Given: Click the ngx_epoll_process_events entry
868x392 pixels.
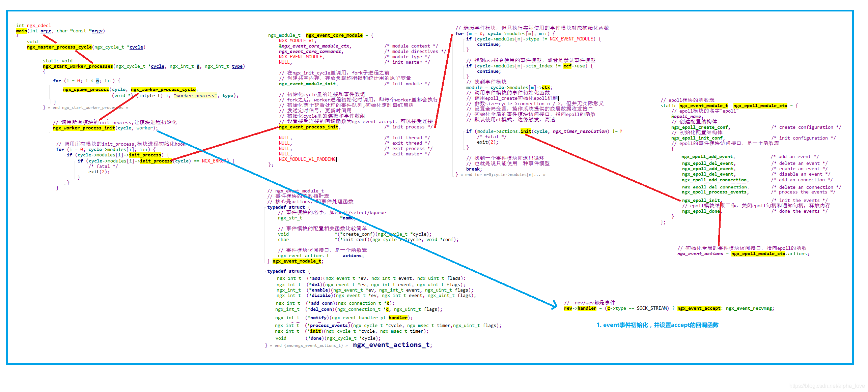Looking at the screenshot, I should pyautogui.click(x=714, y=192).
